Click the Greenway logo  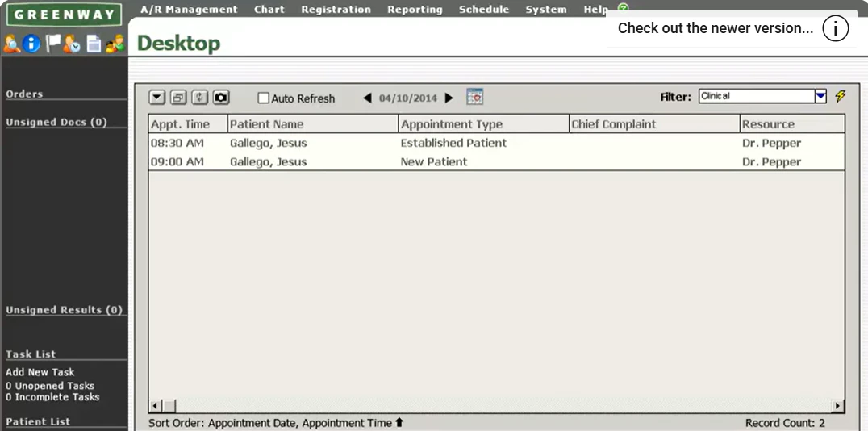65,15
